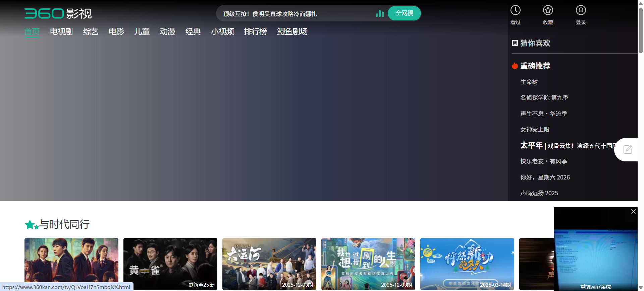The image size is (644, 291).
Task: Click the page vertical scrollbar
Action: click(x=641, y=30)
